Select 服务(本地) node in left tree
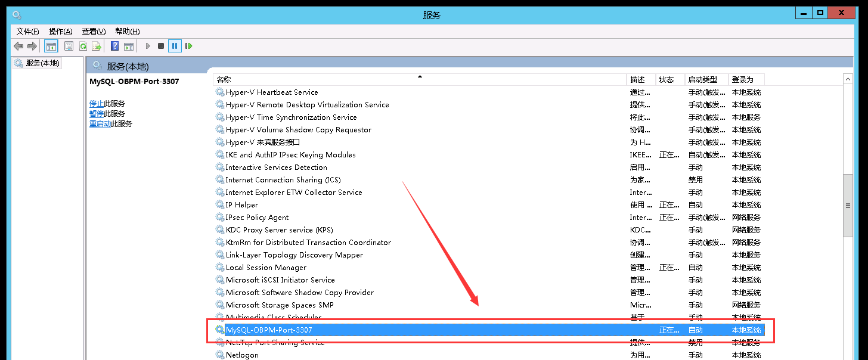The image size is (868, 360). pyautogui.click(x=42, y=63)
